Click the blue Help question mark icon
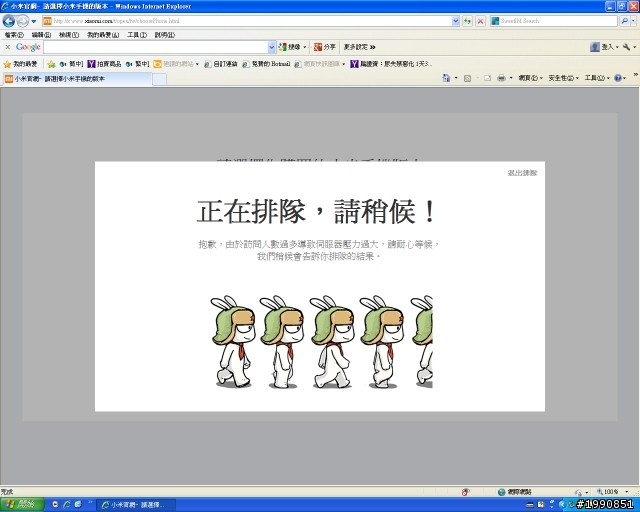Image resolution: width=640 pixels, height=512 pixels. click(x=618, y=78)
